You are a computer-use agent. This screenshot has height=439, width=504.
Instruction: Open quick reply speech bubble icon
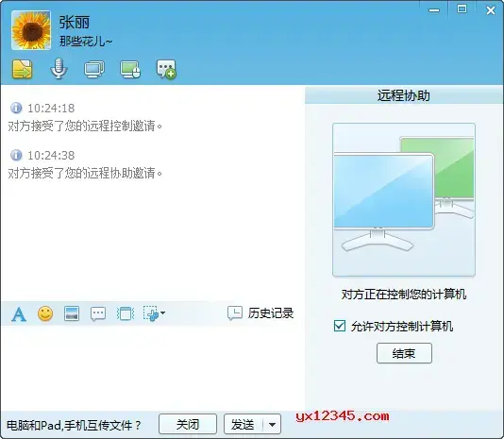(98, 313)
